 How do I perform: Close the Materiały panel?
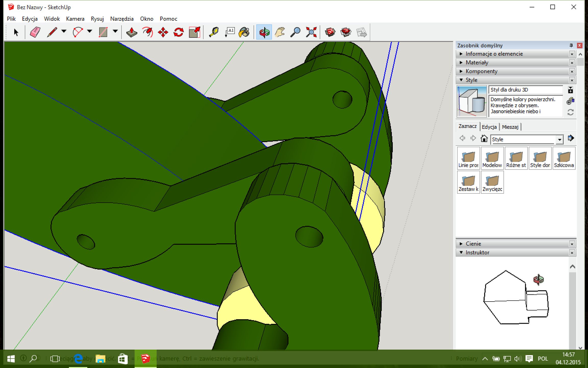click(572, 63)
